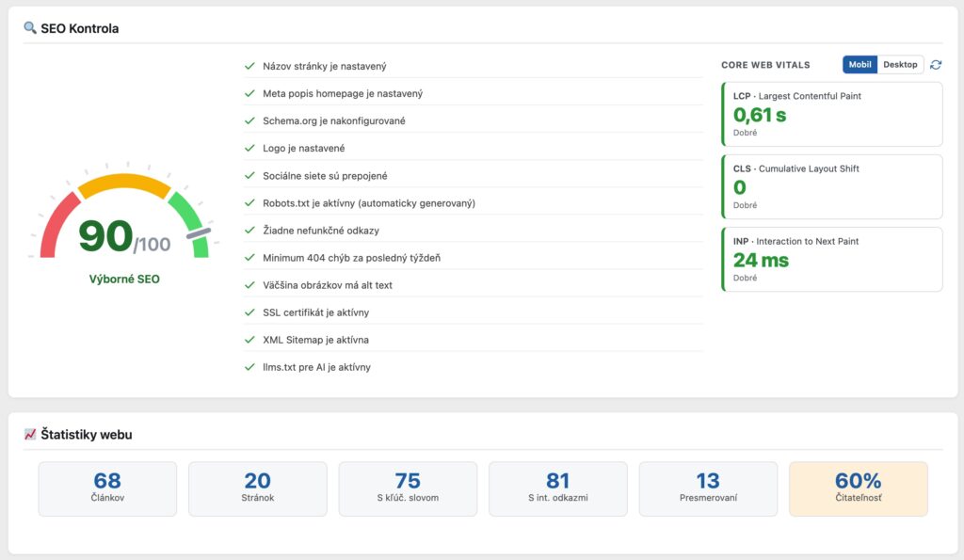The height and width of the screenshot is (560, 964).
Task: Click the text Žiadne nefunkčné odkazy
Action: [321, 231]
